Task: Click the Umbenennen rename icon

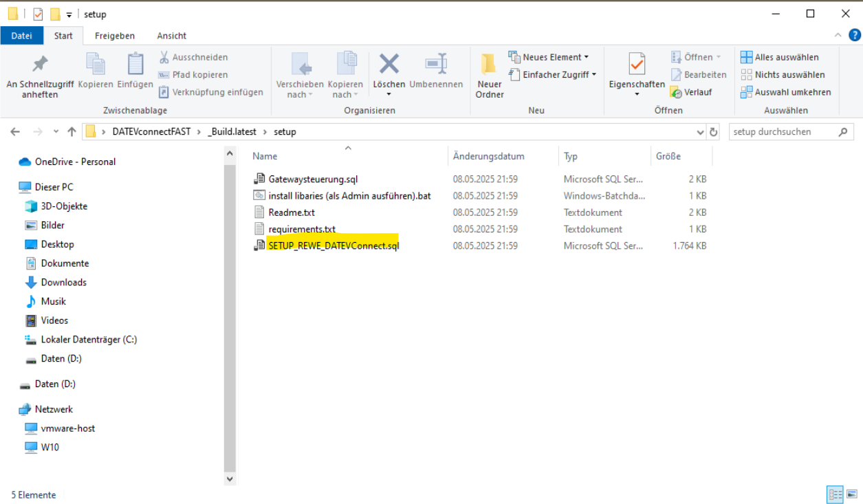Action: tap(436, 65)
